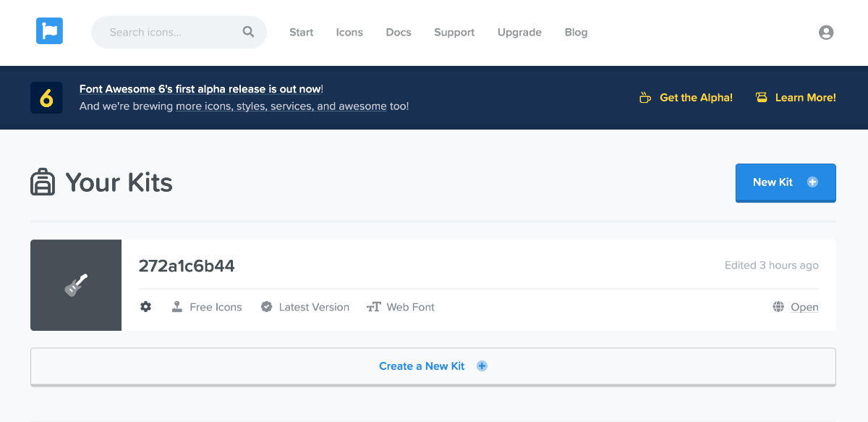
Task: Click the kit's Open link
Action: point(804,307)
